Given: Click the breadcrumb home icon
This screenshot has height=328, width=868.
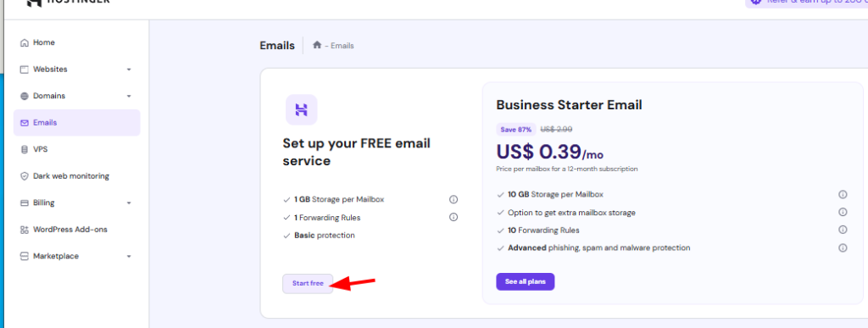Looking at the screenshot, I should (x=317, y=46).
